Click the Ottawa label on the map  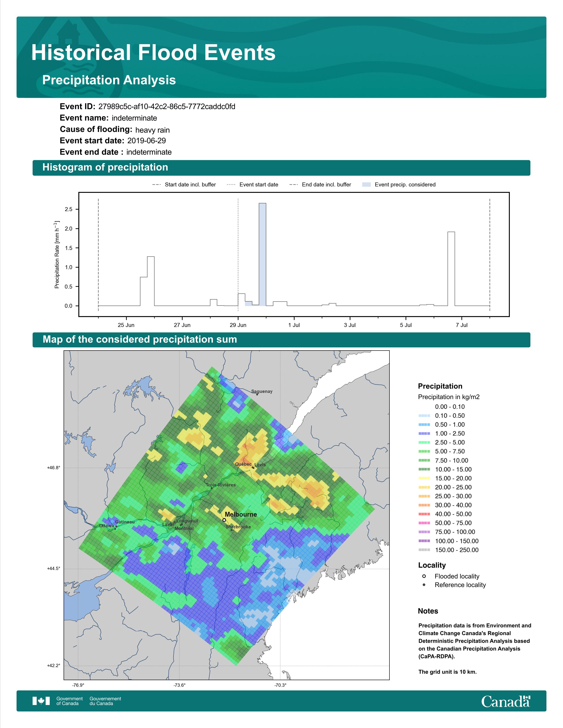[106, 526]
